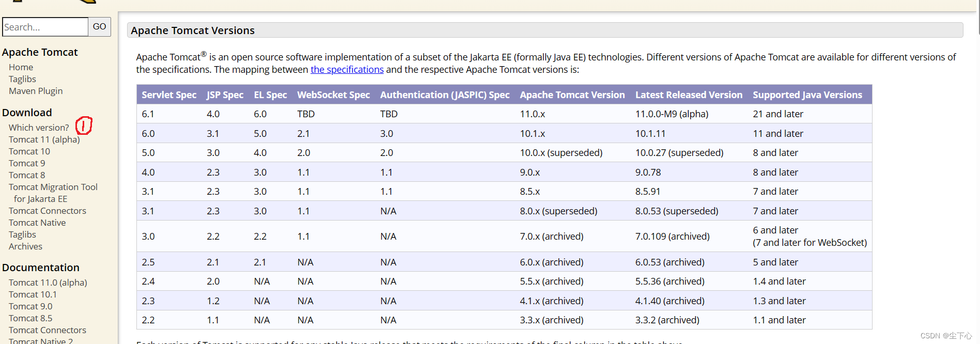This screenshot has height=344, width=980.
Task: Open Tomcat 10 download link
Action: point(29,151)
